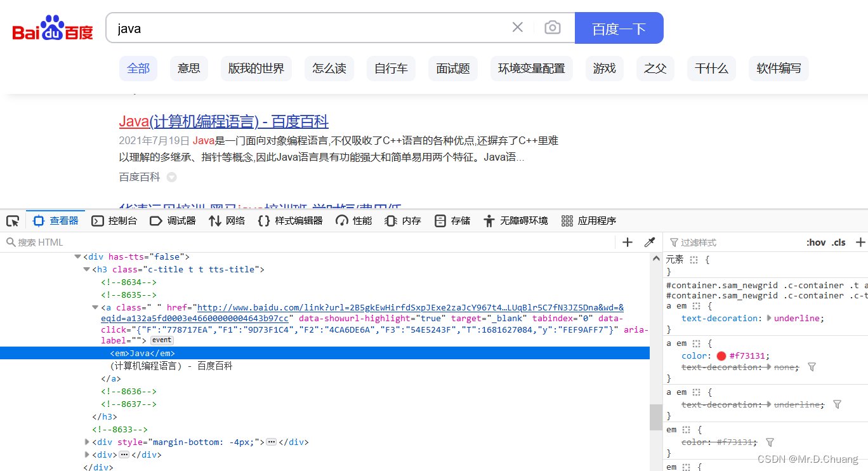Click the inspector markup vertical scrollbar thumb
This screenshot has width=868, height=471.
pos(656,417)
